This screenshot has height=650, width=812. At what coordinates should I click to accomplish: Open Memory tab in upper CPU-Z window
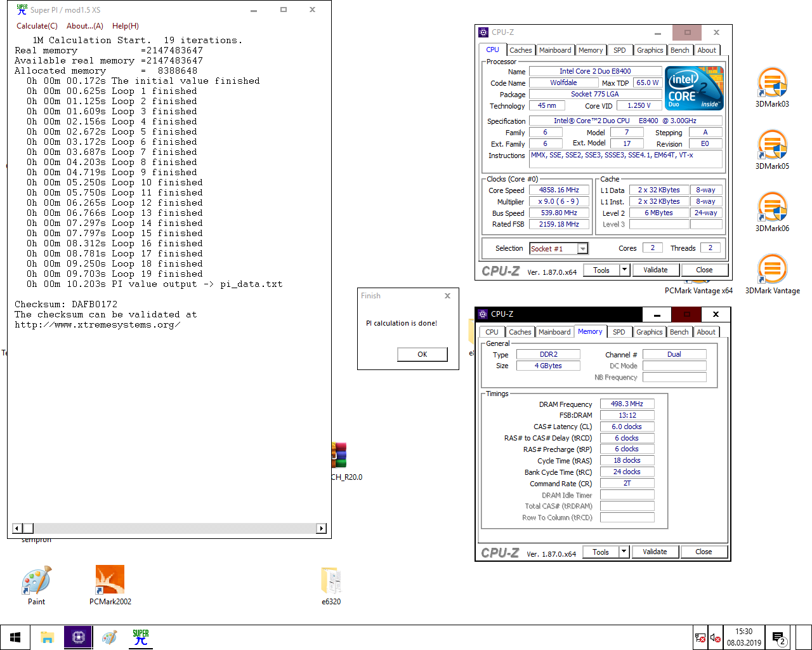point(591,50)
